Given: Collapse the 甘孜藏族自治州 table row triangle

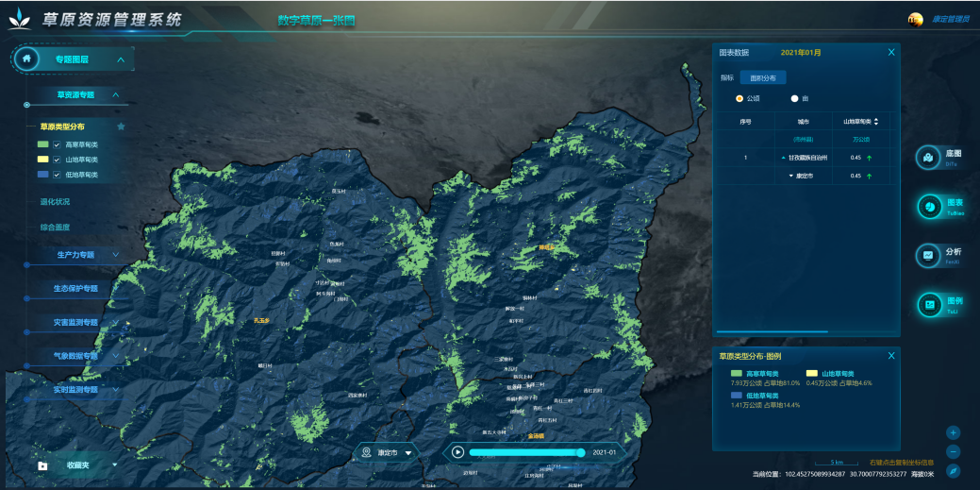Looking at the screenshot, I should pos(783,159).
